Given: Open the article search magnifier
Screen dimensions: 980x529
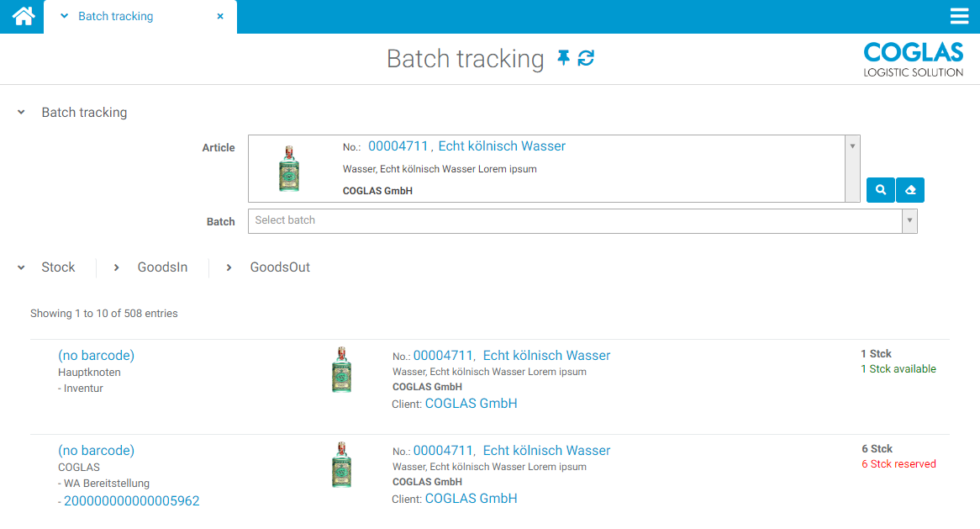Looking at the screenshot, I should click(x=880, y=190).
